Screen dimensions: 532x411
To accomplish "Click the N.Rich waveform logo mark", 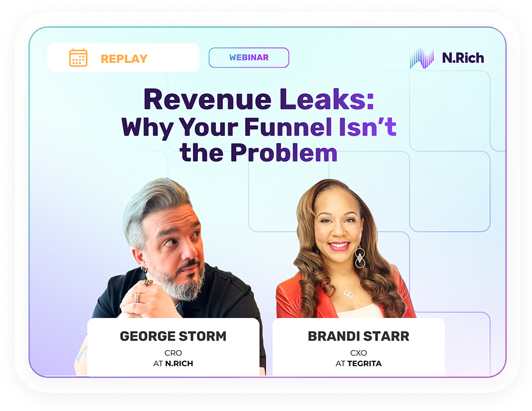I will click(x=422, y=58).
